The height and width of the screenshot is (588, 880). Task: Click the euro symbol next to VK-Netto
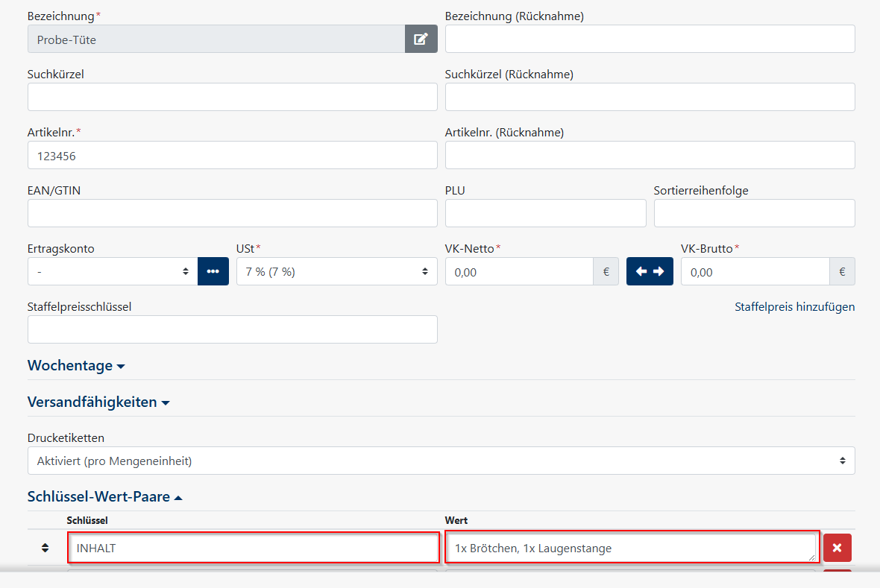pyautogui.click(x=606, y=271)
